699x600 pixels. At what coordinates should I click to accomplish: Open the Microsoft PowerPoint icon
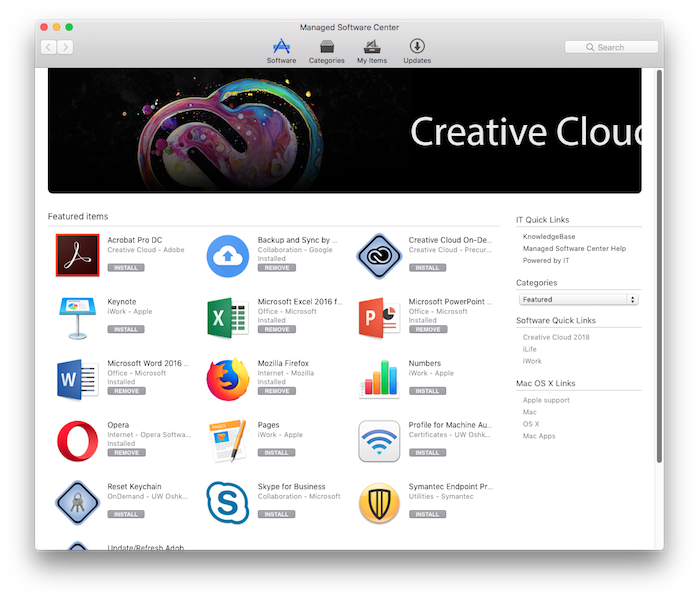tap(379, 318)
